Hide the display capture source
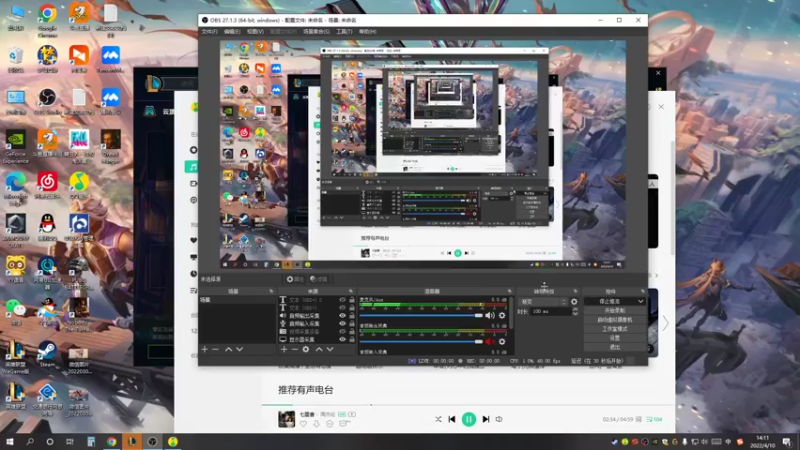 (342, 339)
